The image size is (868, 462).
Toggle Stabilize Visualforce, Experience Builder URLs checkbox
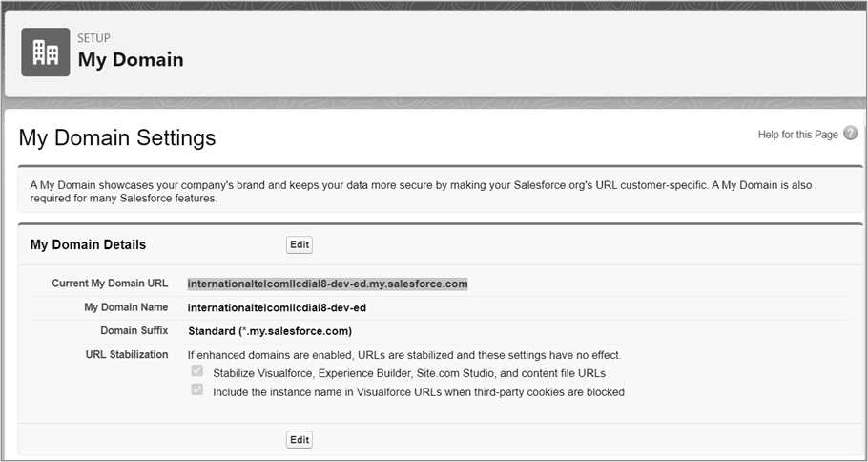pos(197,370)
